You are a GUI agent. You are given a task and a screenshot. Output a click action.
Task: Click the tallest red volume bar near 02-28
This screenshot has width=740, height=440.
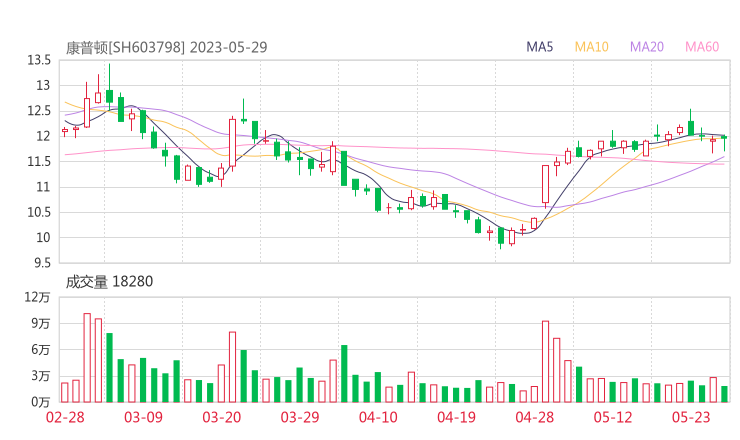[87, 358]
